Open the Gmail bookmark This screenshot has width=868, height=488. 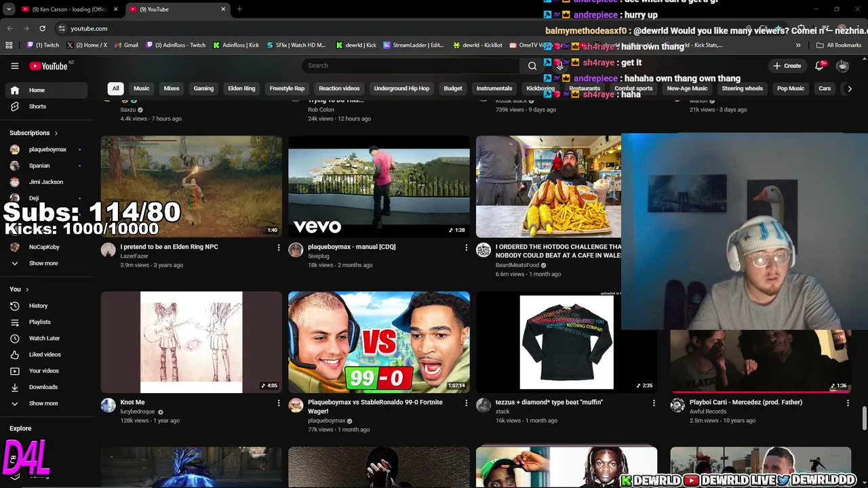pos(126,45)
